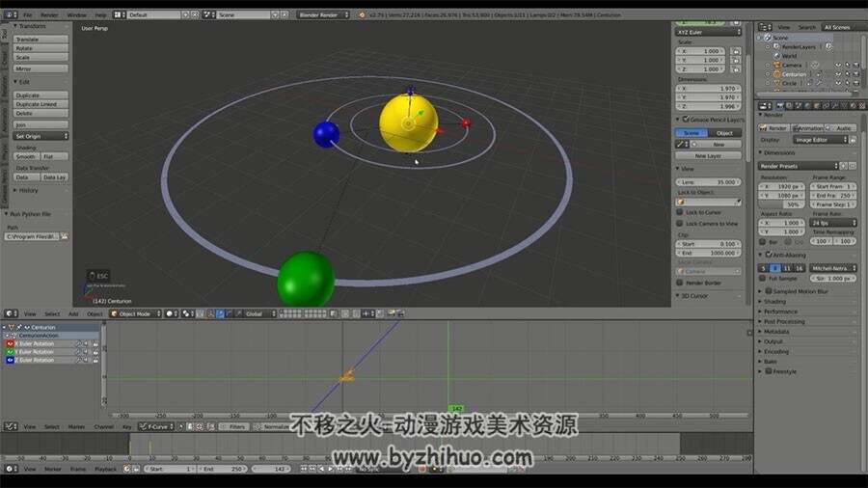Viewport: 868px width, 488px height.
Task: Expand the Performance panel
Action: coord(780,312)
